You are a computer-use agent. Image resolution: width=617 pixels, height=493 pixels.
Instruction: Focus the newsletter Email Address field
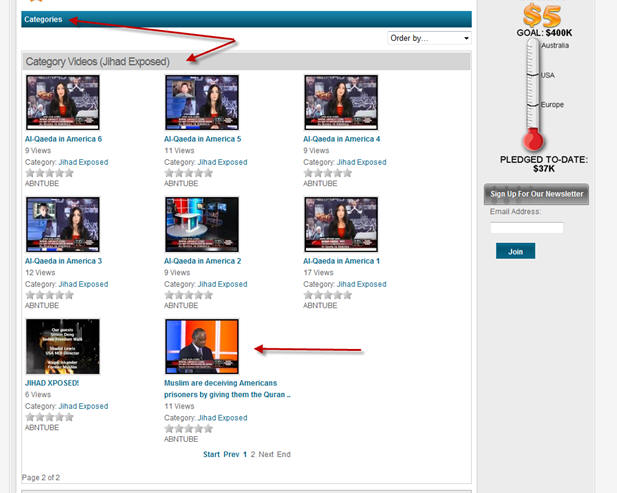tap(527, 228)
